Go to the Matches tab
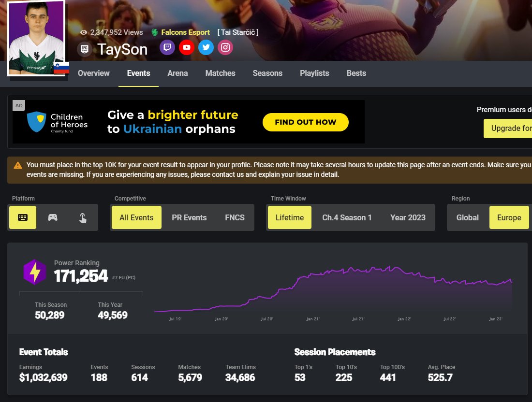 [220, 73]
